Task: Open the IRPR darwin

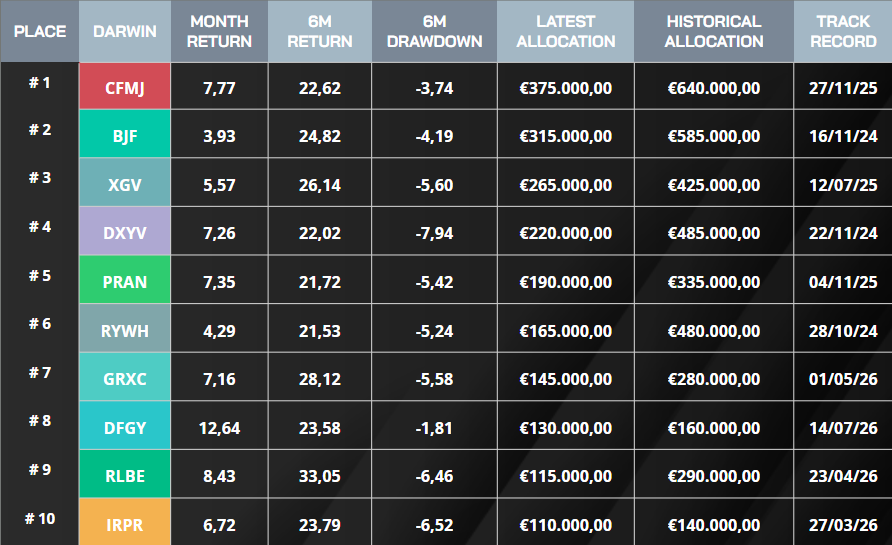Action: click(x=125, y=522)
